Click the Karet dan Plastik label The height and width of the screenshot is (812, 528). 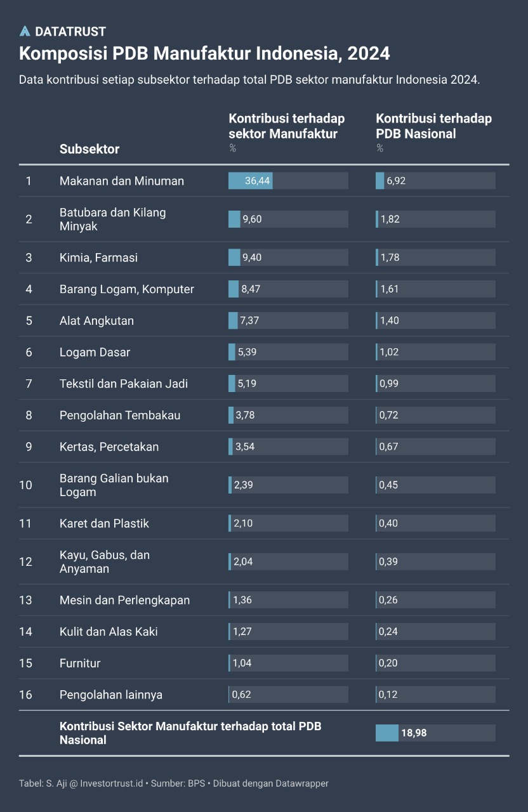104,523
